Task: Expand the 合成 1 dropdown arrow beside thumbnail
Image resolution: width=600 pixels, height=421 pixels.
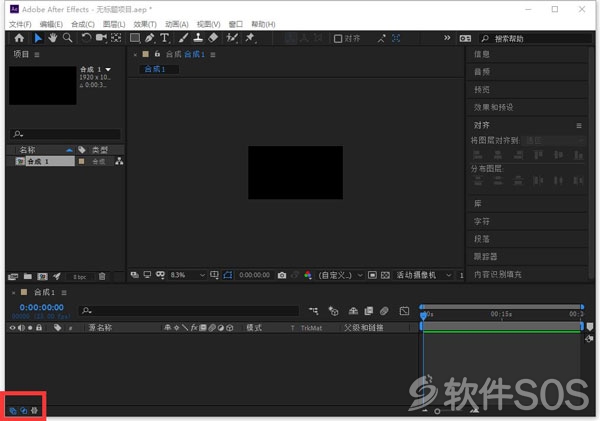Action: [108, 69]
